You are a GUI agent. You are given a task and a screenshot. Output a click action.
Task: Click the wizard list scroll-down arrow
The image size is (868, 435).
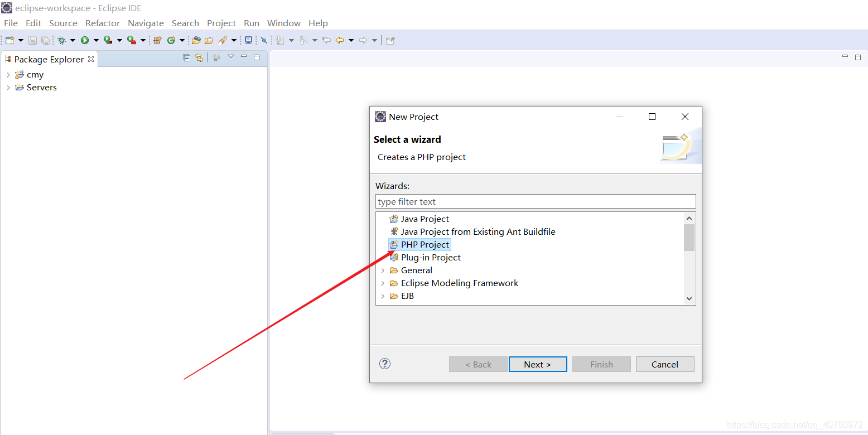[689, 299]
